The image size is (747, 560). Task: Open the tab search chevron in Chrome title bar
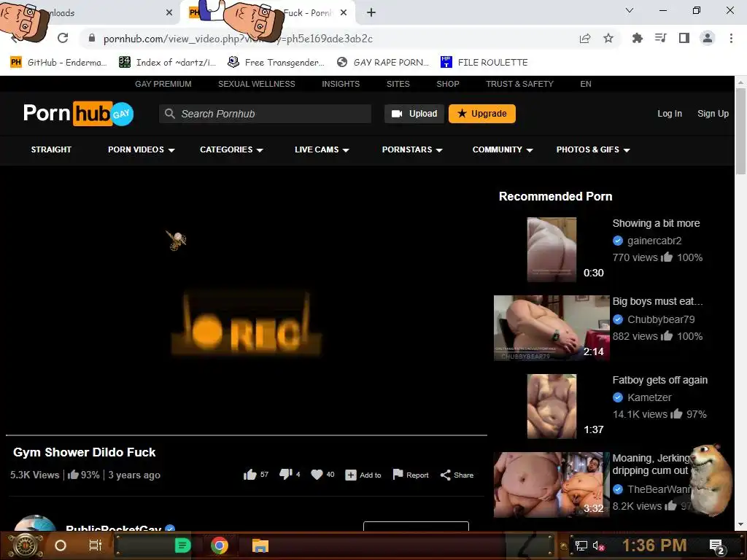tap(630, 10)
